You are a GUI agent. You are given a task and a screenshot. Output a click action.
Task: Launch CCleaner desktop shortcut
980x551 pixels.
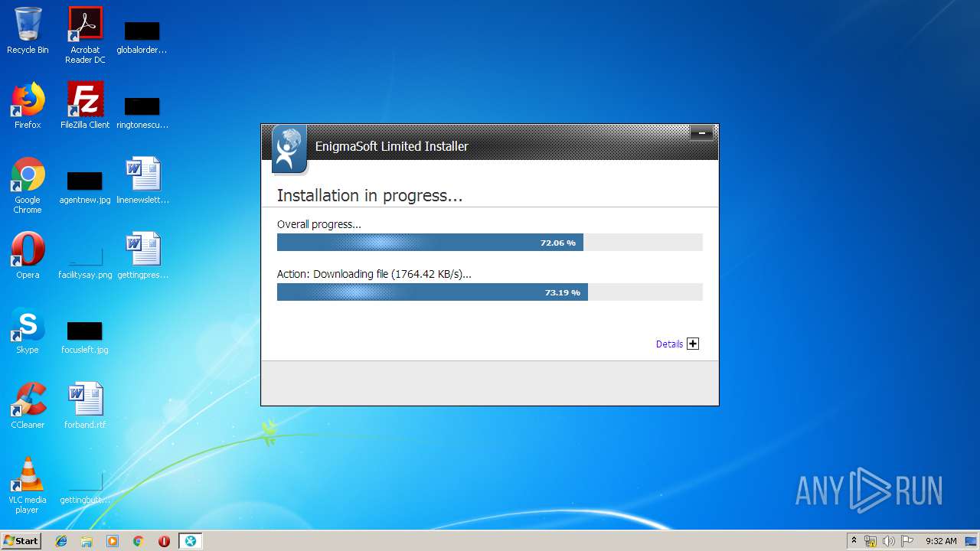[x=28, y=406]
